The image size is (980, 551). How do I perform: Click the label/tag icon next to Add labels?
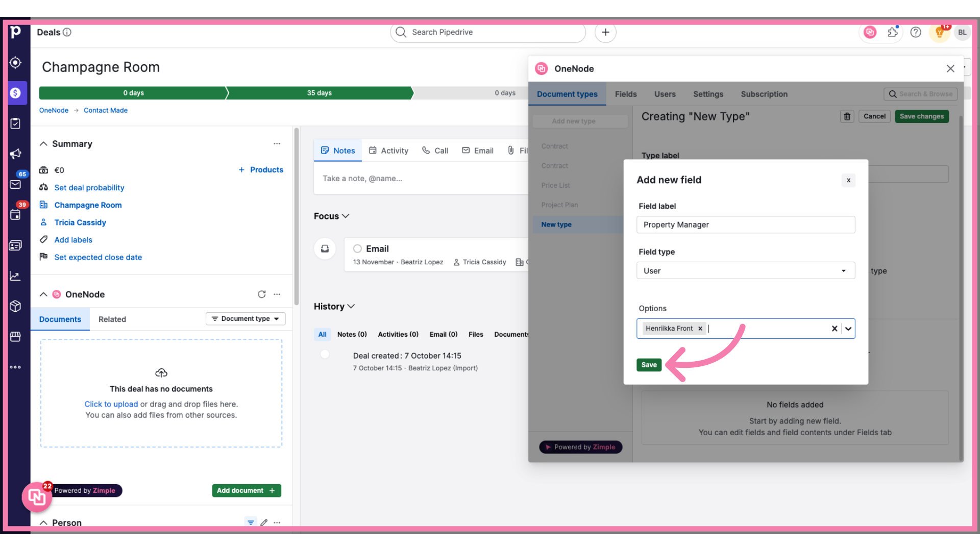click(44, 239)
